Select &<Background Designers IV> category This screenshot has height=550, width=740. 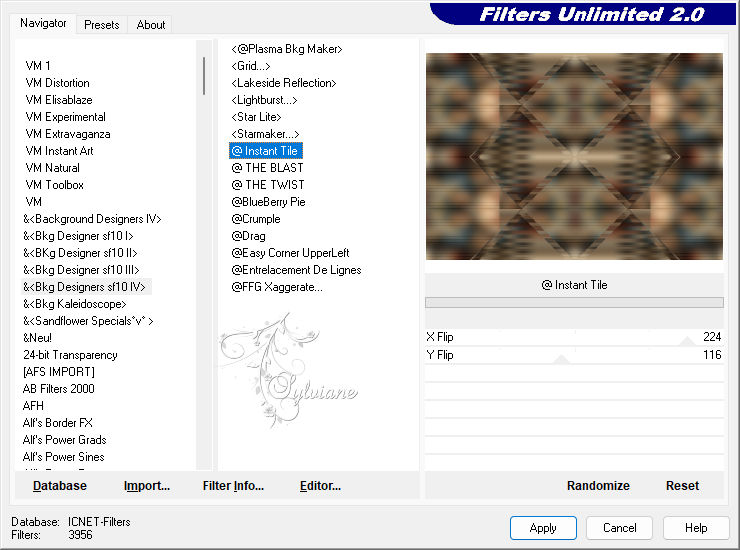coord(92,219)
